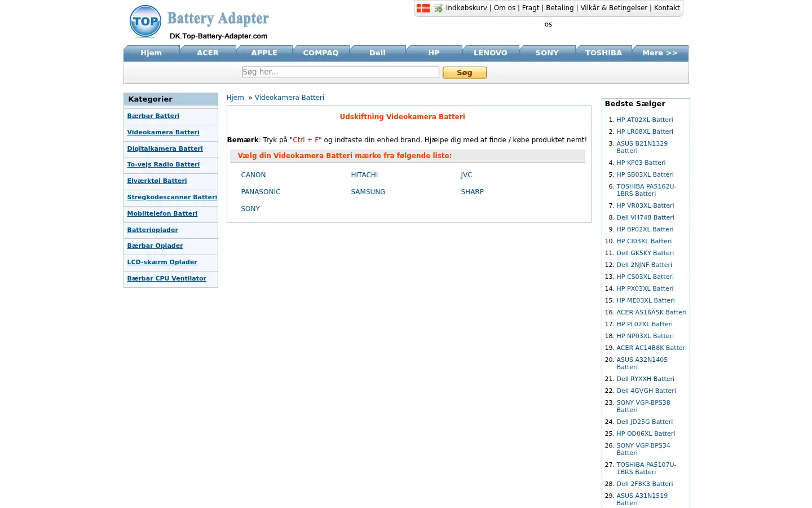
Task: Open HP SB03XL Batteri bestseller
Action: [x=645, y=175]
